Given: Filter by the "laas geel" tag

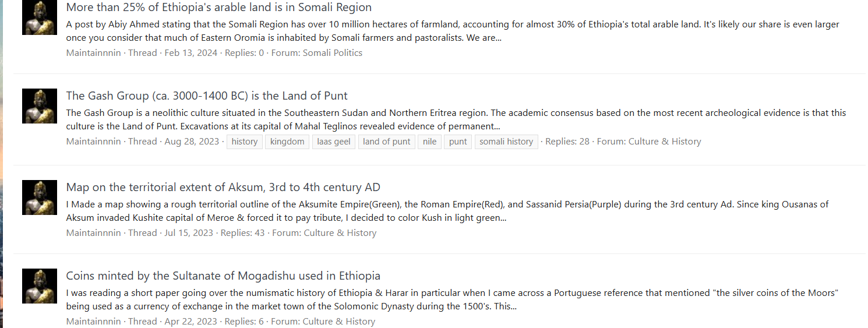Looking at the screenshot, I should pyautogui.click(x=333, y=142).
